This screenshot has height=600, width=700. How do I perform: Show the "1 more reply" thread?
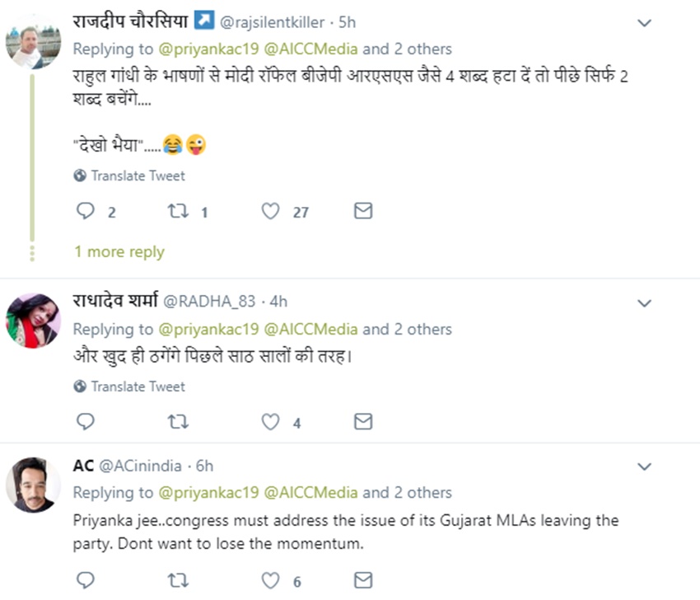[x=119, y=252]
